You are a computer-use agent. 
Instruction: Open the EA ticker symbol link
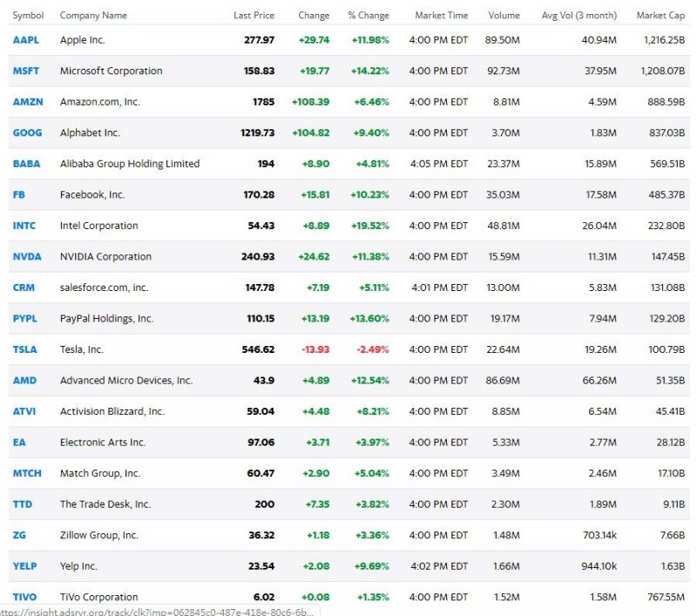pyautogui.click(x=19, y=443)
